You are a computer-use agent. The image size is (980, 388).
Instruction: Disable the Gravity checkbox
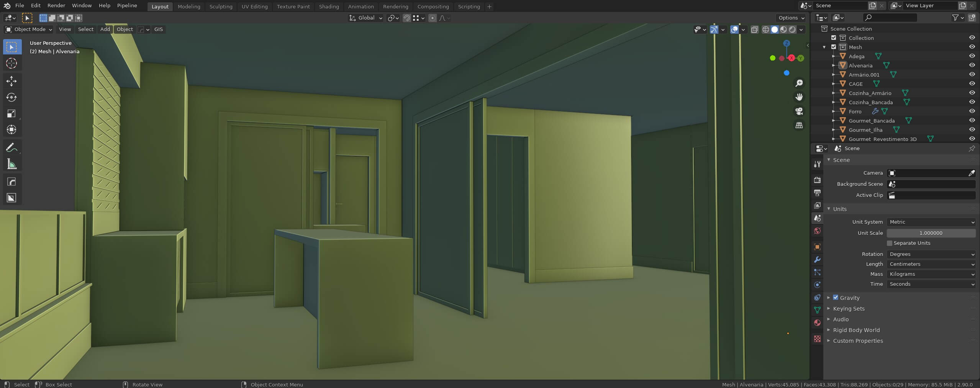pos(836,297)
